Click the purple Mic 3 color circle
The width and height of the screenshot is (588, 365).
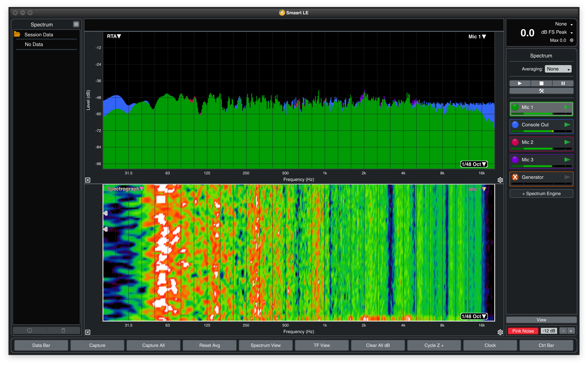pos(515,160)
